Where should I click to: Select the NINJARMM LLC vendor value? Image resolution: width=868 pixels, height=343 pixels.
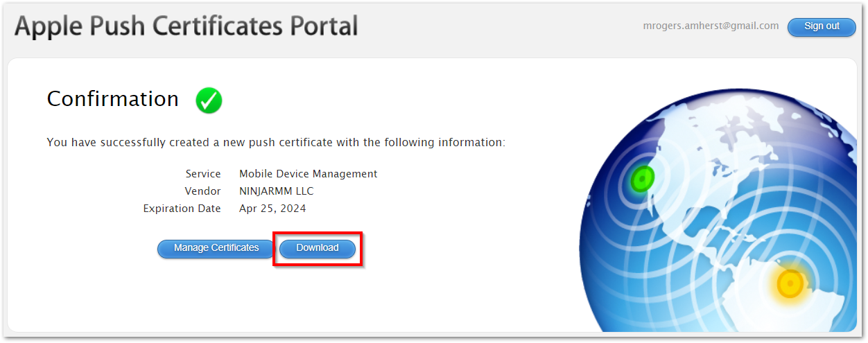(x=277, y=191)
